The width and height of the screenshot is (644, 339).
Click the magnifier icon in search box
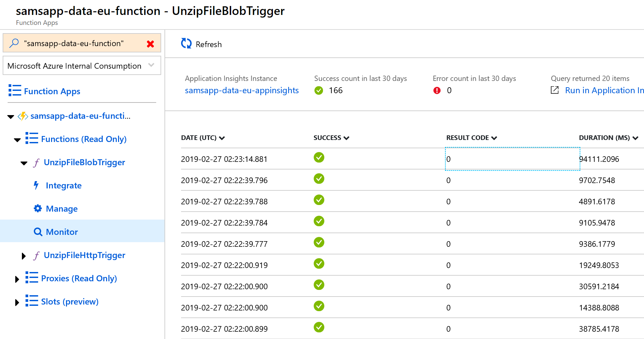point(14,43)
